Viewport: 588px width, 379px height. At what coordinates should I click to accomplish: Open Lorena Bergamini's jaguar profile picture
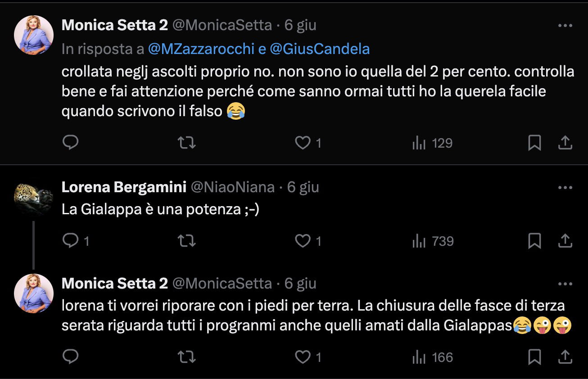34,197
